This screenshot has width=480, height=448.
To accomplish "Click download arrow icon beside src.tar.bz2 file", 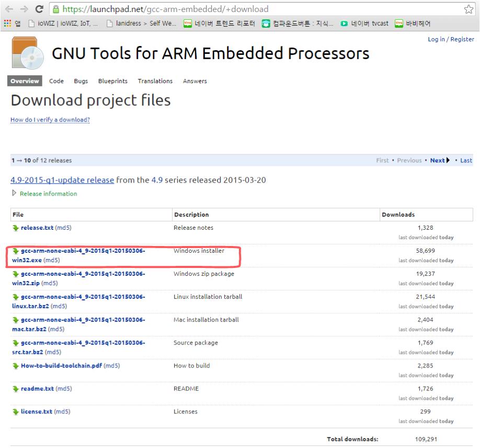I will click(16, 343).
